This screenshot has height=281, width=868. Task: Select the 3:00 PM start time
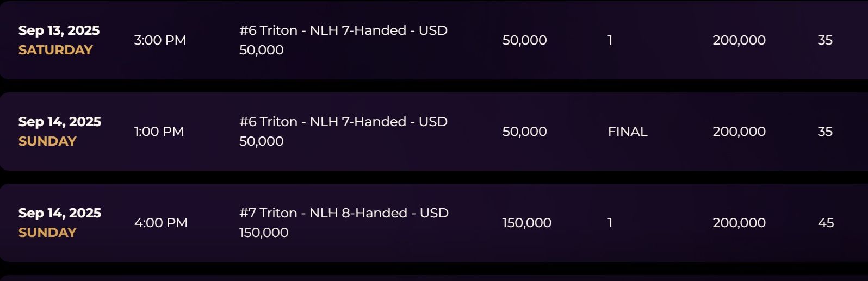(x=160, y=40)
